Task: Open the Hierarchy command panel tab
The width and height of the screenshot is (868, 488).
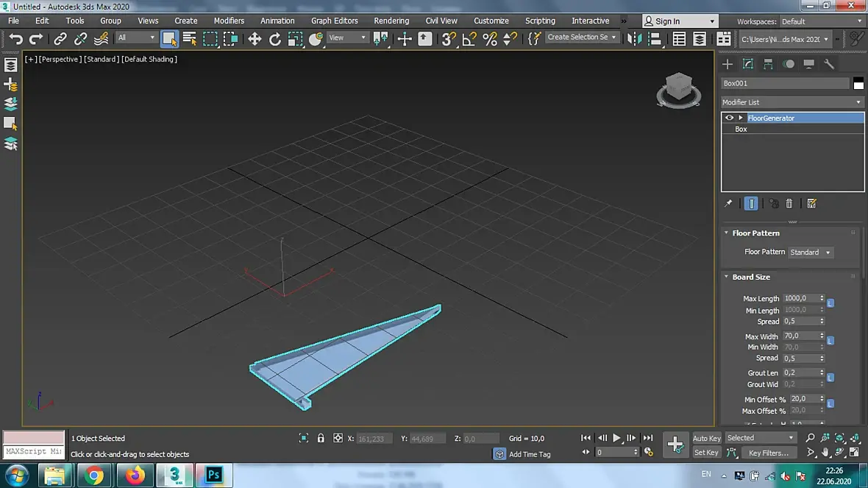Action: click(x=768, y=64)
